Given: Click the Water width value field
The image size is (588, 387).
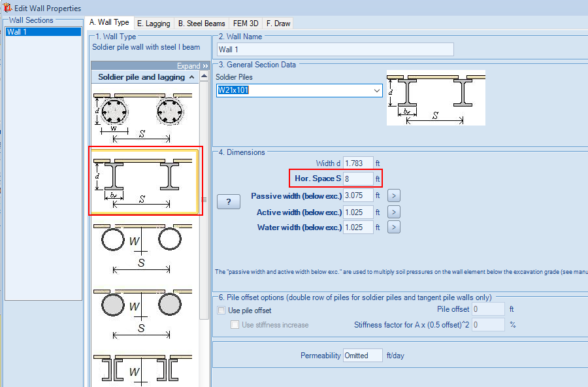Looking at the screenshot, I should (358, 227).
